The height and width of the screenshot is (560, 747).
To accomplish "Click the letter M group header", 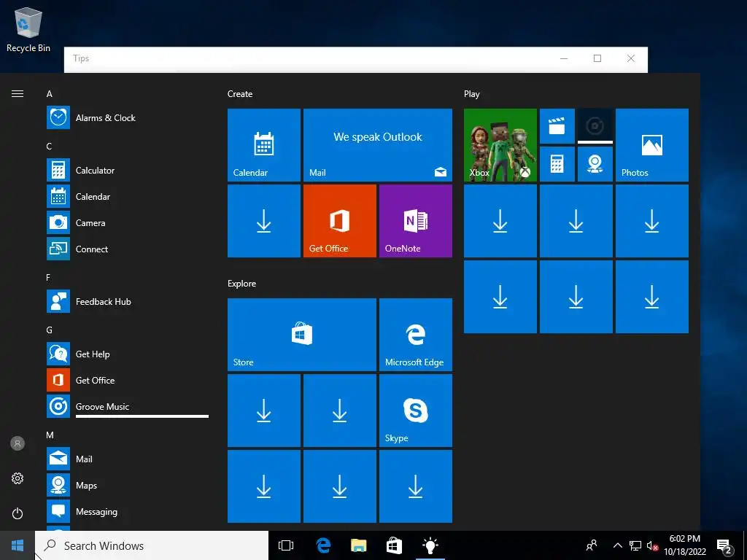I will click(50, 435).
